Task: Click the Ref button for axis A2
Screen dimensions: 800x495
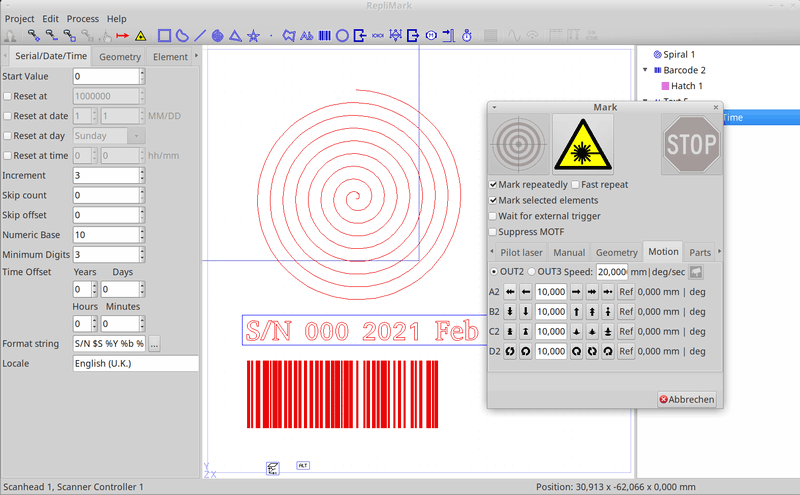Action: (x=626, y=292)
